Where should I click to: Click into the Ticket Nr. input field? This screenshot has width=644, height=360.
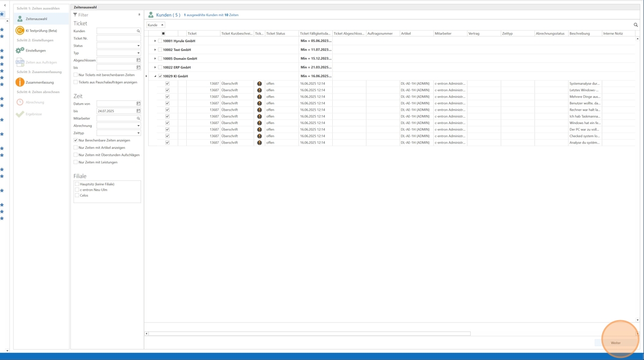[118, 39]
